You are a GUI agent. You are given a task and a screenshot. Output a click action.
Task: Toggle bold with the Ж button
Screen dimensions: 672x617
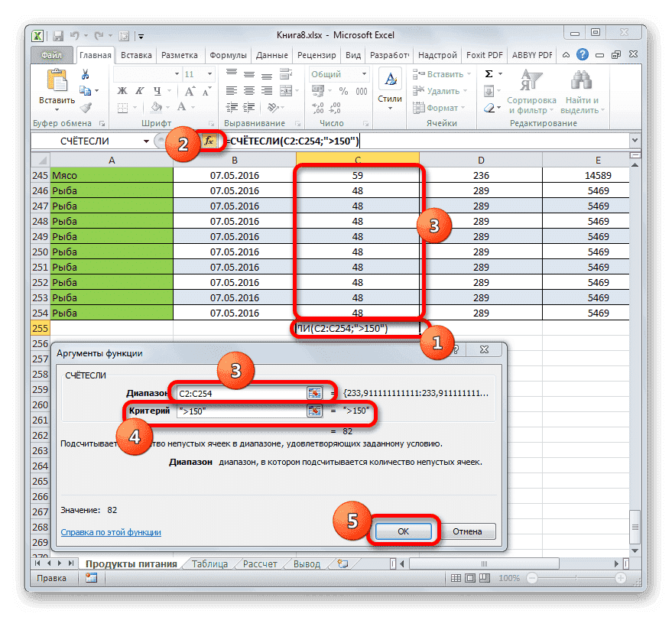click(122, 89)
